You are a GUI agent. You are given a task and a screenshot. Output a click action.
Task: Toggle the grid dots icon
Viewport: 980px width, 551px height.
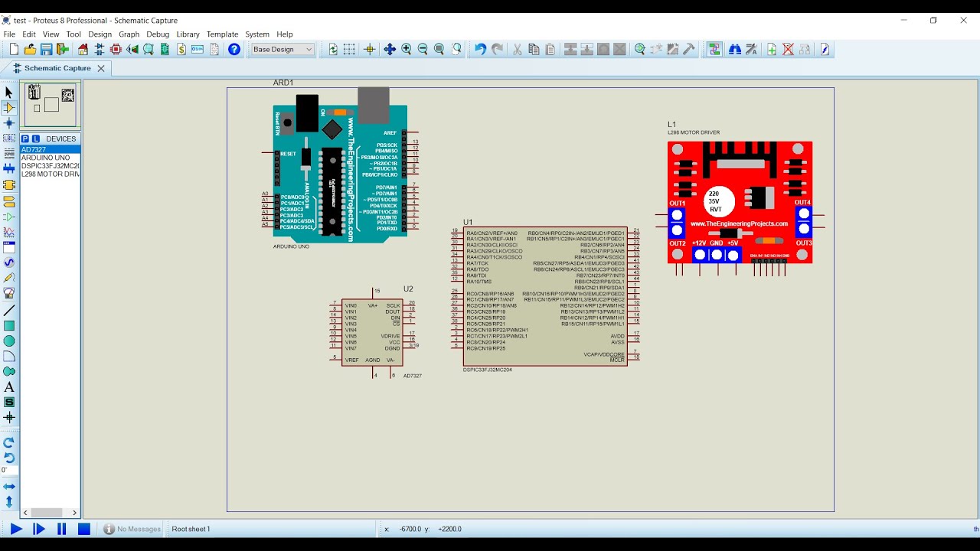349,49
